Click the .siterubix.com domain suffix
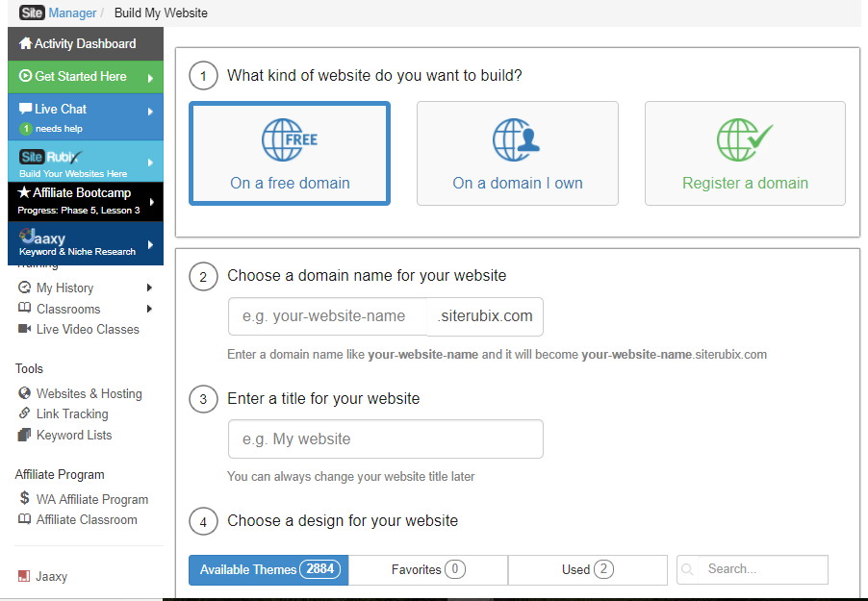Image resolution: width=868 pixels, height=601 pixels. [x=485, y=316]
